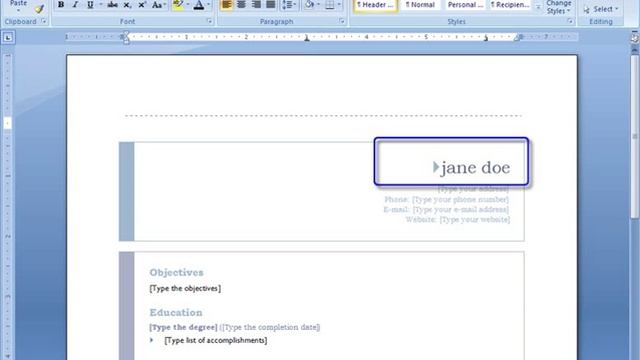Launch the Paragraph dialog box
Image resolution: width=640 pixels, height=360 pixels.
click(342, 21)
